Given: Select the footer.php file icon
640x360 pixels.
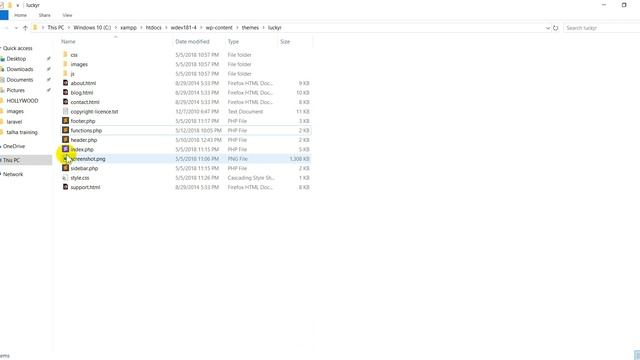Looking at the screenshot, I should click(x=65, y=121).
